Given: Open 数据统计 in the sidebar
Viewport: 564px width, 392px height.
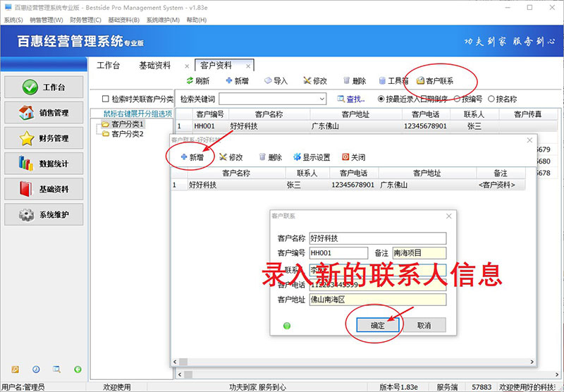Looking at the screenshot, I should pos(44,164).
